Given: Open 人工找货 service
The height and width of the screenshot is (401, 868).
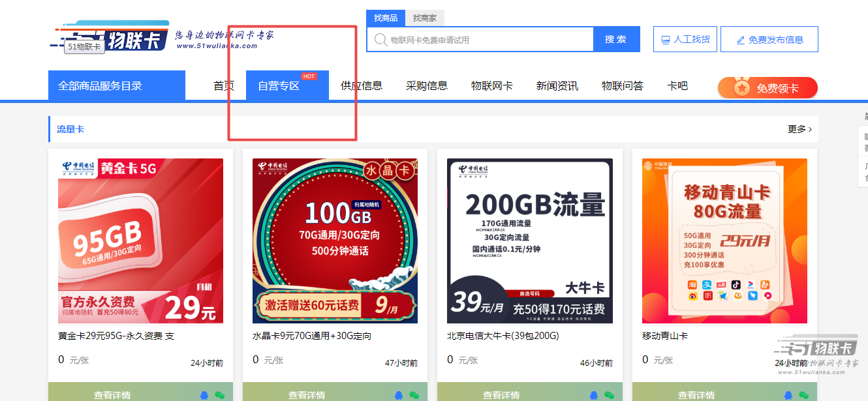Looking at the screenshot, I should pyautogui.click(x=685, y=39).
